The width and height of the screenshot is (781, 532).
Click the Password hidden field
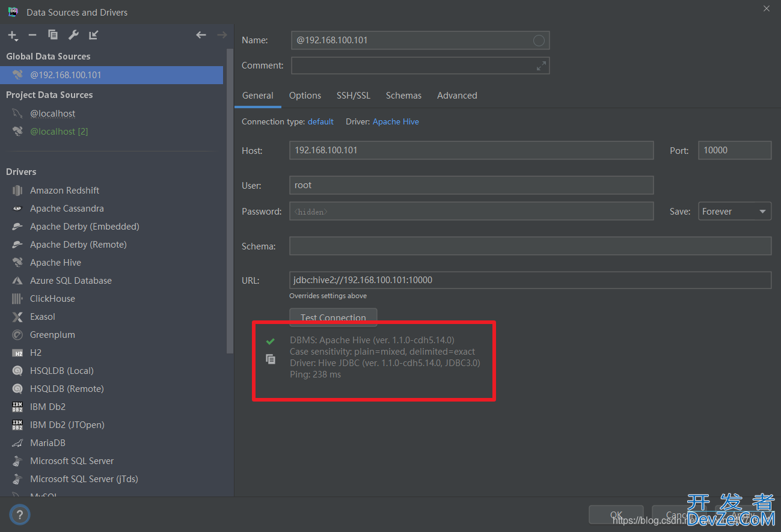pyautogui.click(x=471, y=212)
